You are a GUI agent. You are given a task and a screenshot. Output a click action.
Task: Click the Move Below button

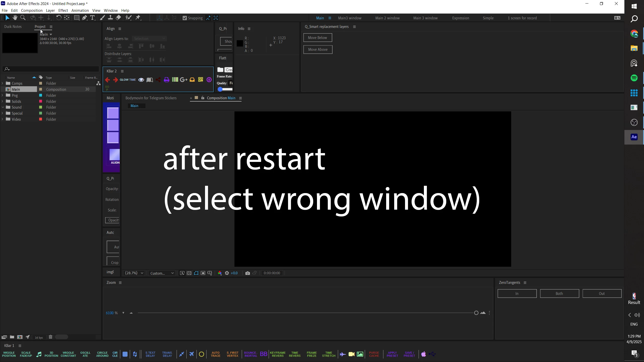click(317, 38)
